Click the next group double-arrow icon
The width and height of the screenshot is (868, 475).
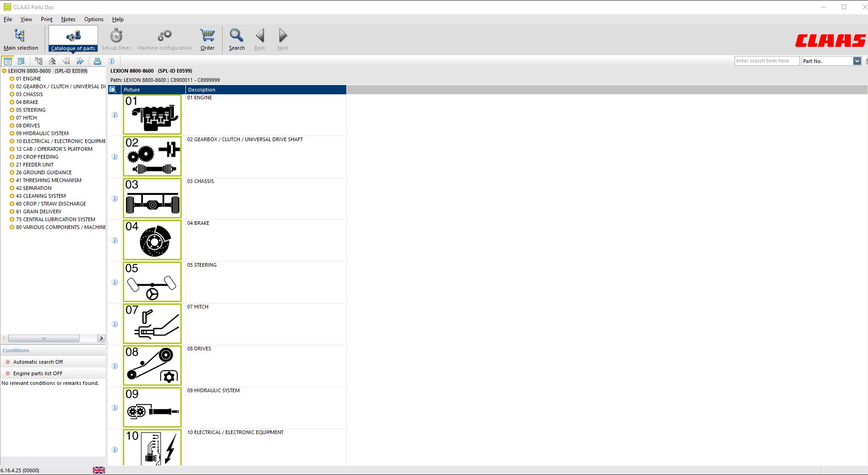80,61
